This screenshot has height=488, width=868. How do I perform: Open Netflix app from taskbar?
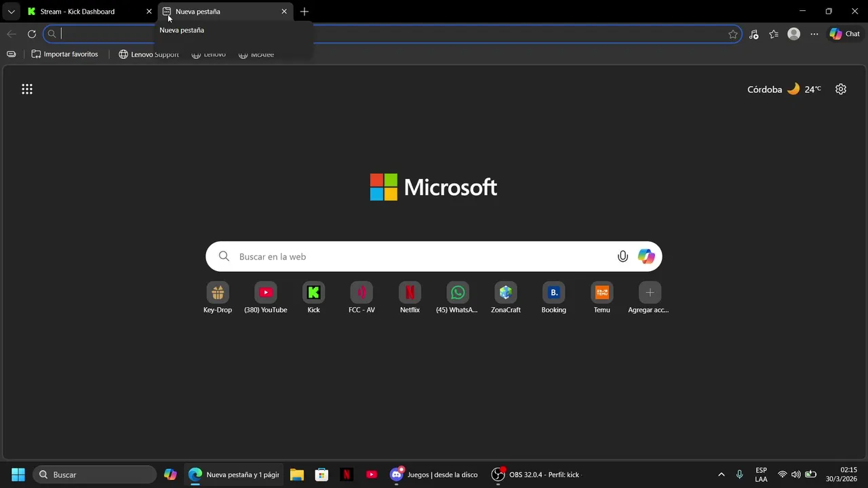coord(347,474)
